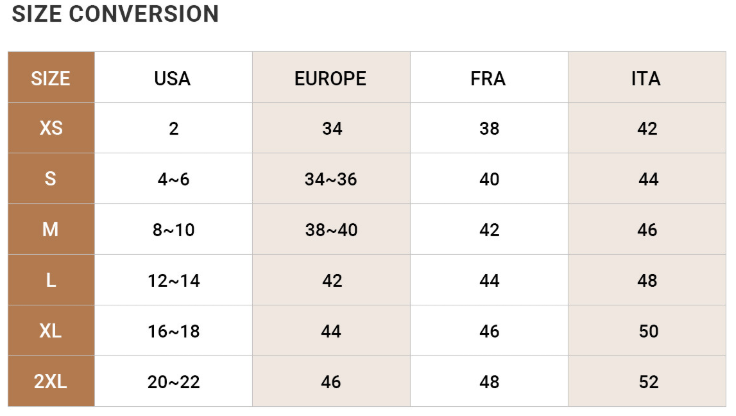Click the USA 12~14 cell

[x=173, y=280]
